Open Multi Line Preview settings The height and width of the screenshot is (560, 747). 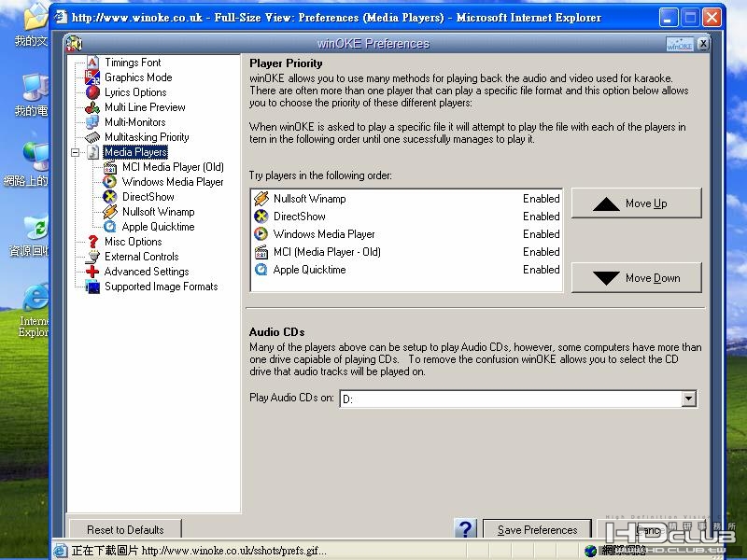point(145,107)
